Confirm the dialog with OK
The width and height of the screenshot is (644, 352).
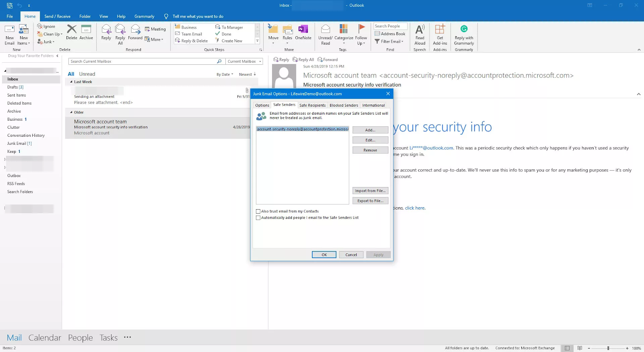(x=324, y=255)
